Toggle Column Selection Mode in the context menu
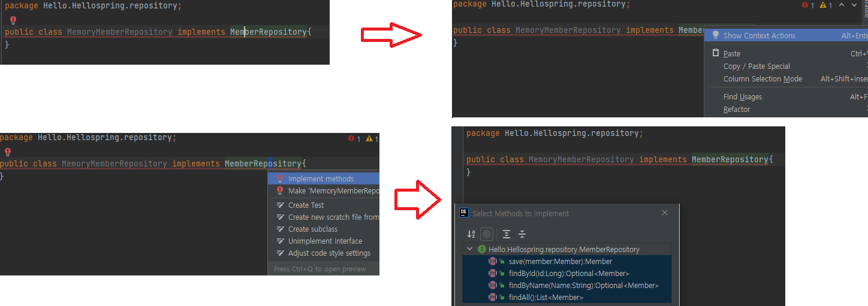868x306 pixels. click(x=787, y=78)
